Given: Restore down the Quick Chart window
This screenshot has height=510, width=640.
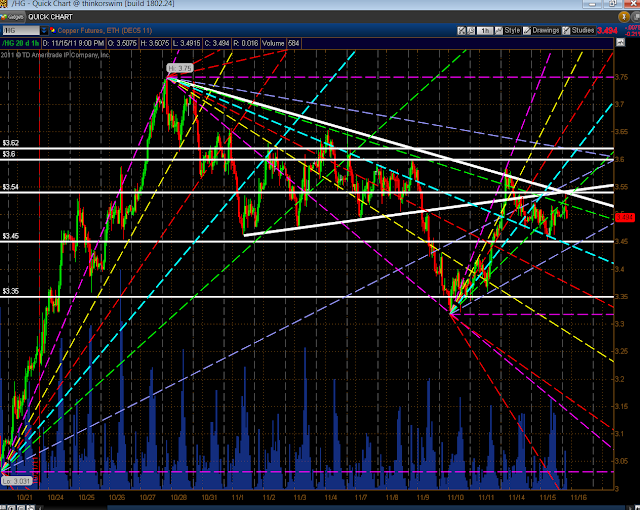Looking at the screenshot, I should [x=613, y=4].
